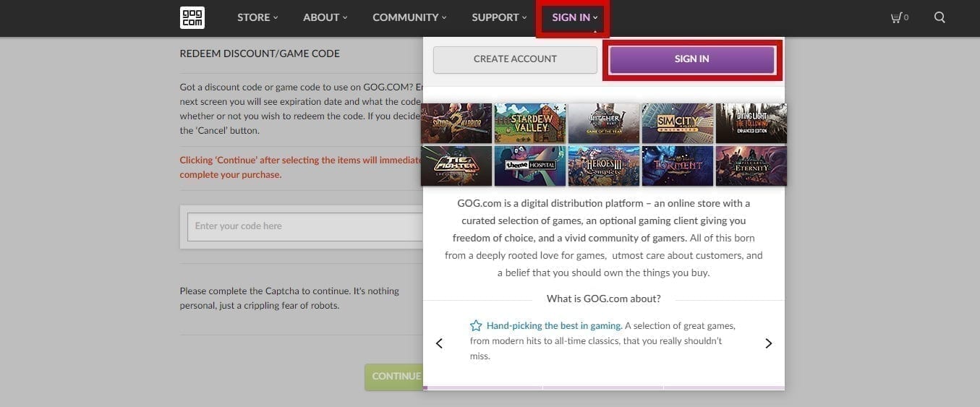
Task: Open the TIE Fighter thumbnail
Action: point(456,166)
